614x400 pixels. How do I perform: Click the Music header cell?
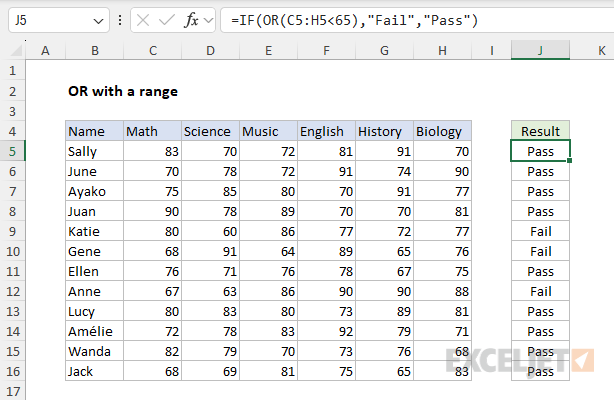268,131
